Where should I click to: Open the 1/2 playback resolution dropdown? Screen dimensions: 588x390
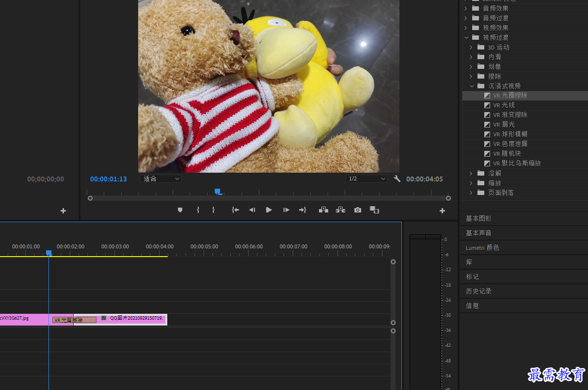coord(367,179)
